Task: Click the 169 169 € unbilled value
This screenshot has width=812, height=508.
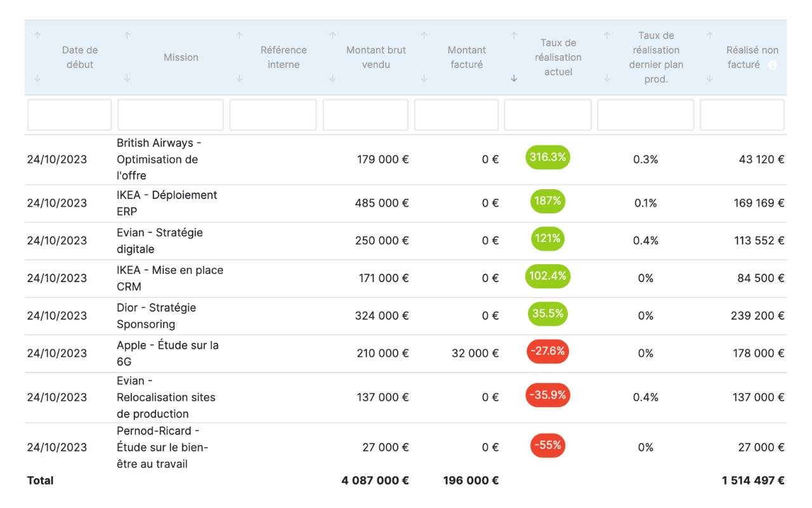Action: 759,203
